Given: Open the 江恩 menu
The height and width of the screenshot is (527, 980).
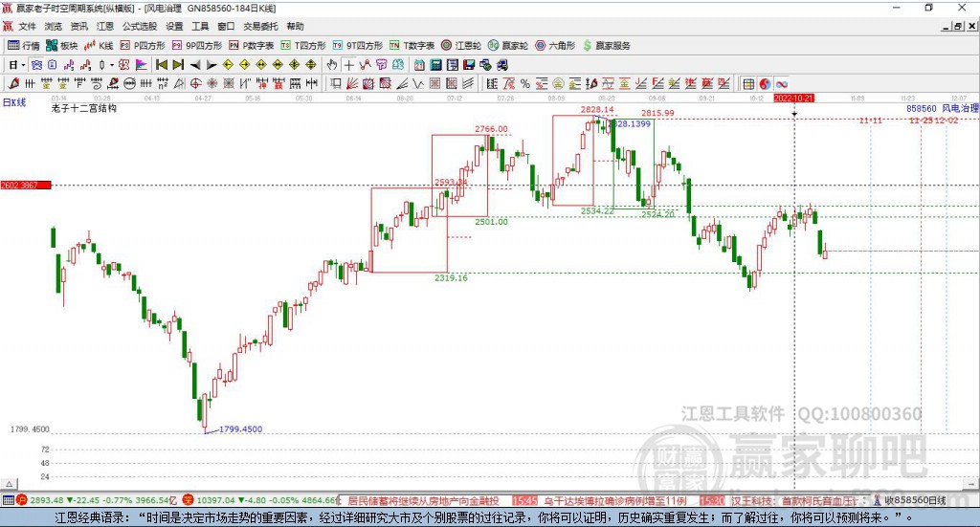Looking at the screenshot, I should click(105, 26).
